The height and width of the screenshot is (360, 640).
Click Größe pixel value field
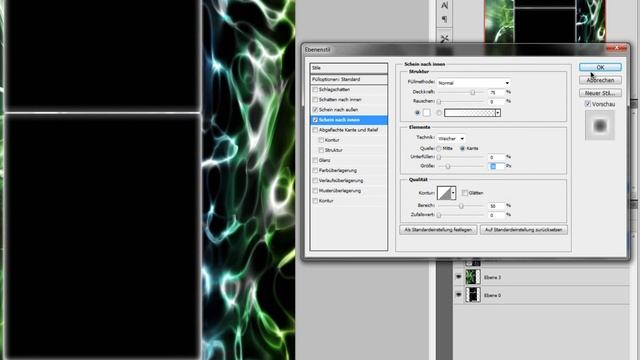click(x=496, y=166)
